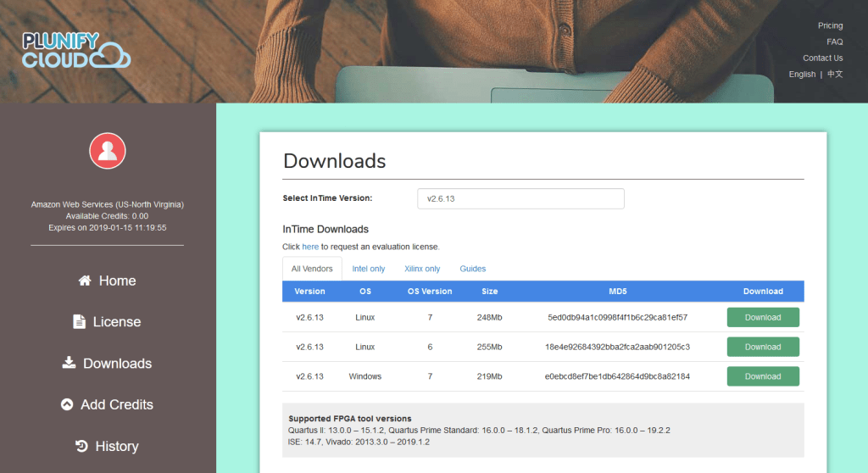Download v2.6.13 for Windows 7

pos(763,376)
